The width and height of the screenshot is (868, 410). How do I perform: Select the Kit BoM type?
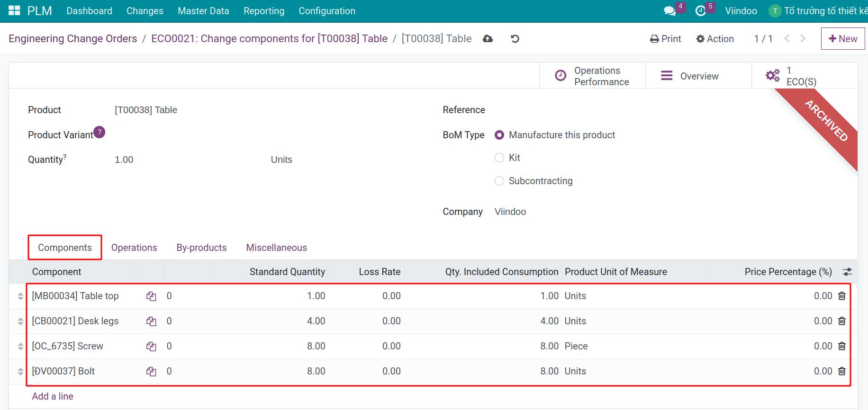pyautogui.click(x=499, y=158)
